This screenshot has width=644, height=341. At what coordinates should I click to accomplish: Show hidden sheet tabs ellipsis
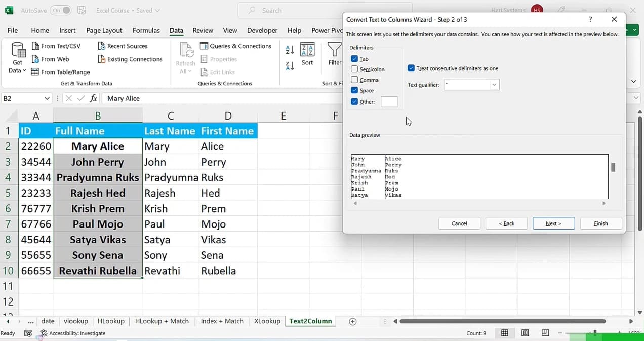coord(31,321)
